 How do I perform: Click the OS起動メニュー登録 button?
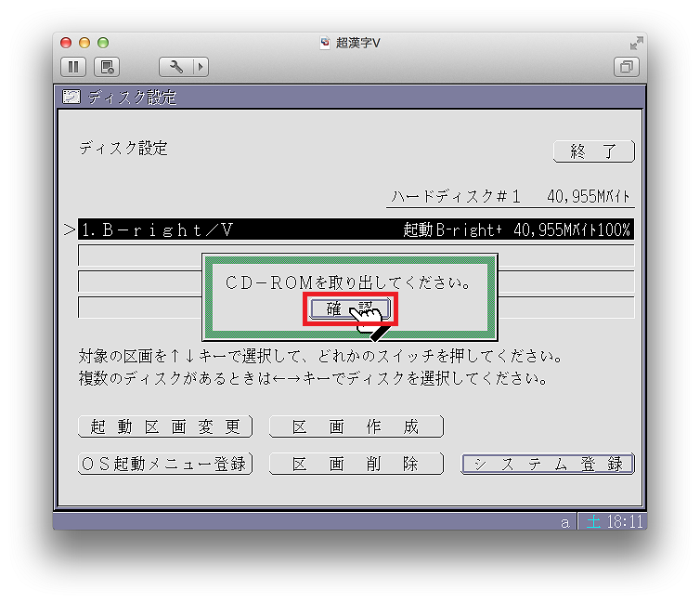pyautogui.click(x=165, y=464)
